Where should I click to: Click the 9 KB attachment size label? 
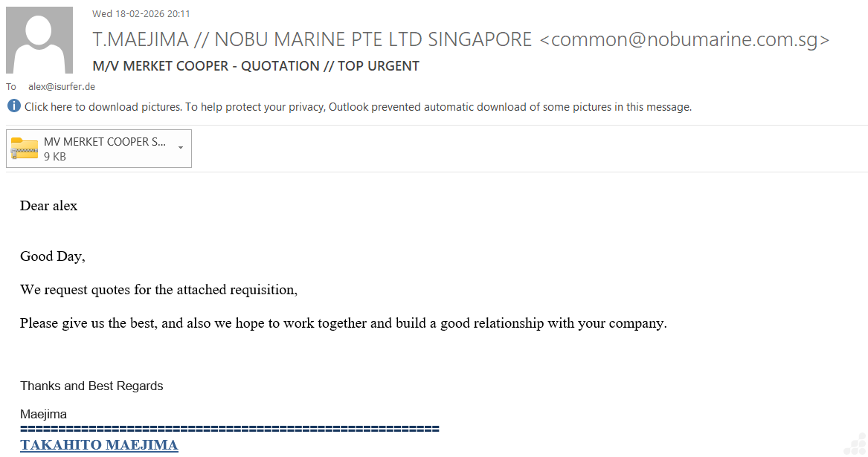(55, 156)
